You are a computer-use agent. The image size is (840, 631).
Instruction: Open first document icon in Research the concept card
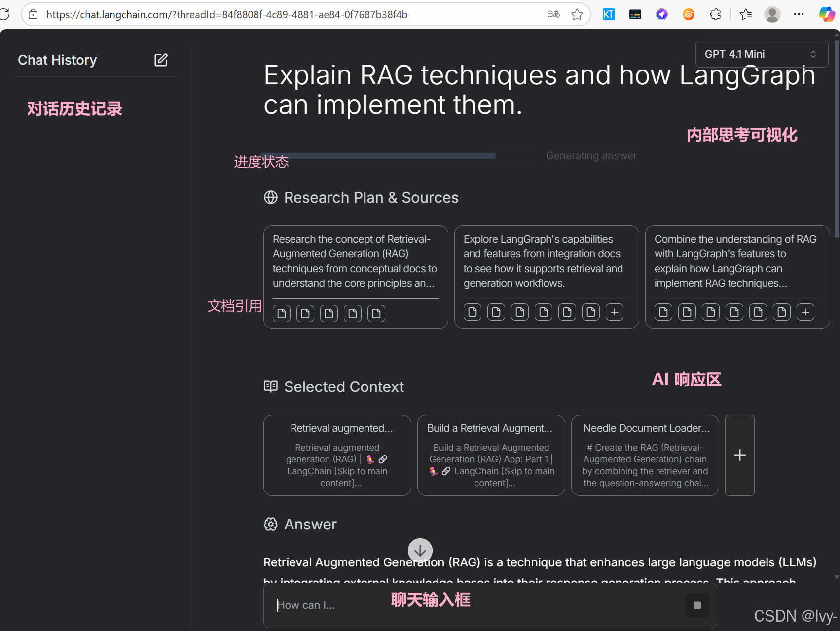point(282,314)
